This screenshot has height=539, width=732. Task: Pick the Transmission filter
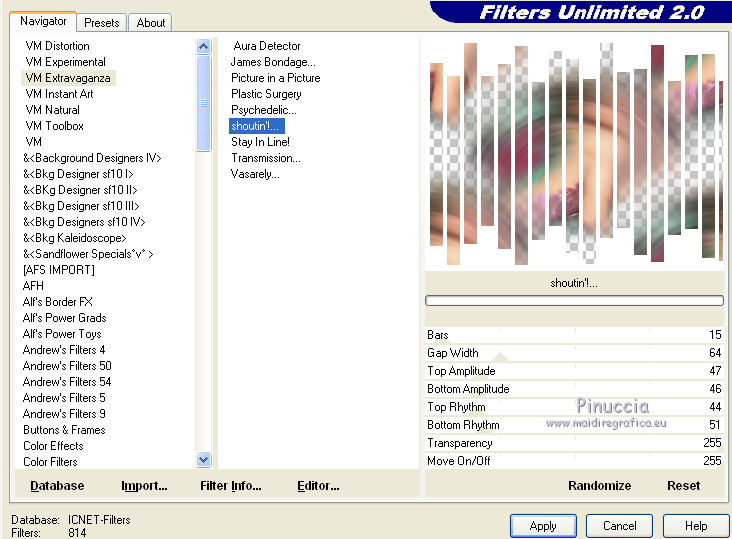[266, 158]
